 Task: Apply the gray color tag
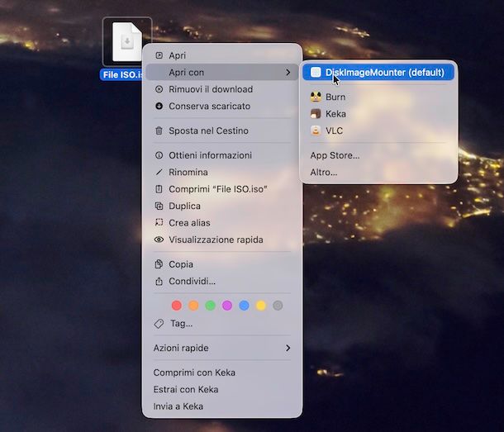[x=278, y=305]
